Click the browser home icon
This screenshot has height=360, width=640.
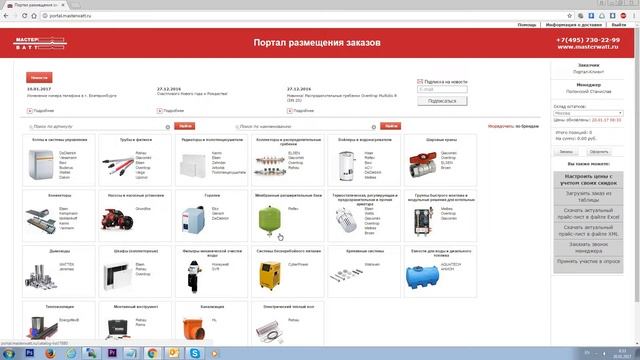pyautogui.click(x=34, y=16)
